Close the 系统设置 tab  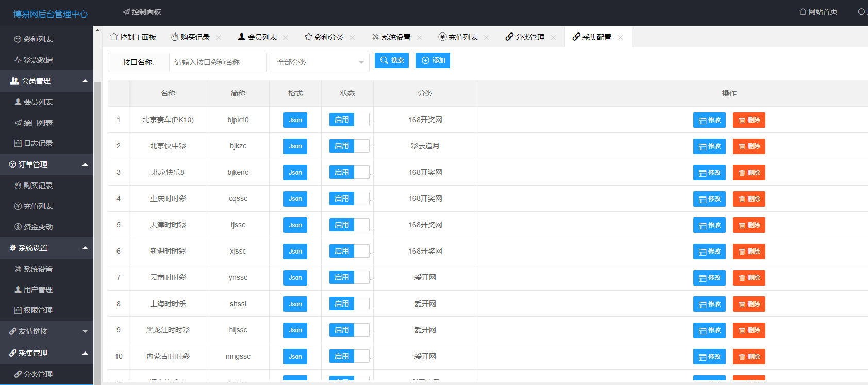tap(420, 38)
